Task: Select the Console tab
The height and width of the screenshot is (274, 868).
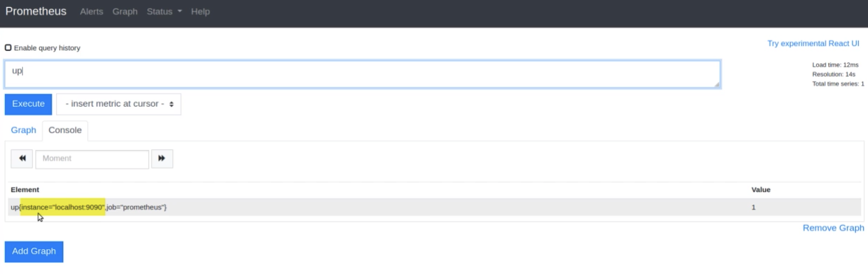Action: click(65, 130)
